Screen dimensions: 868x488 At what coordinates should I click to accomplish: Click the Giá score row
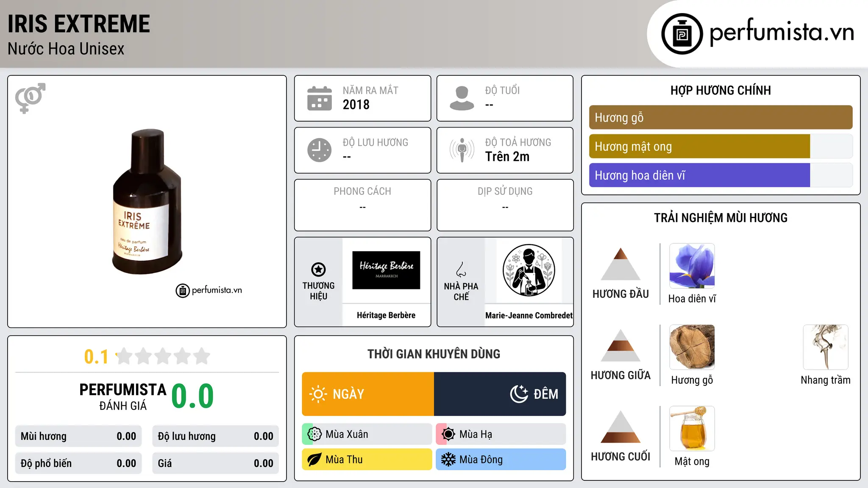point(216,463)
